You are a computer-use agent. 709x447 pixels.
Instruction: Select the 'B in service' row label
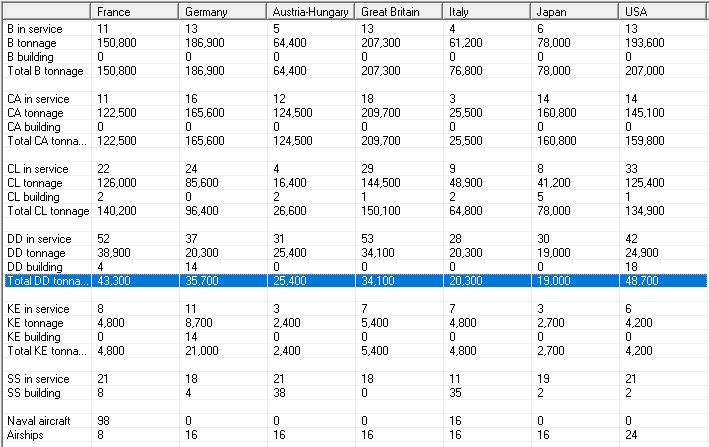[35, 29]
